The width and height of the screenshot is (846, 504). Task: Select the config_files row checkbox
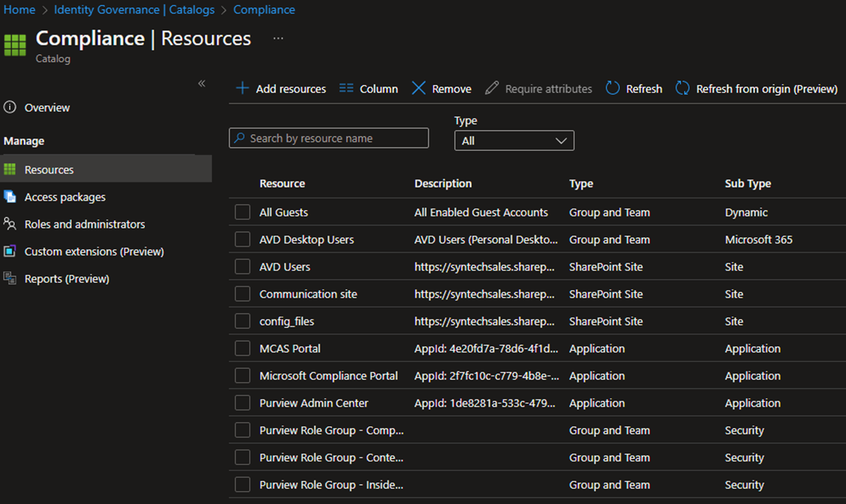coord(242,321)
